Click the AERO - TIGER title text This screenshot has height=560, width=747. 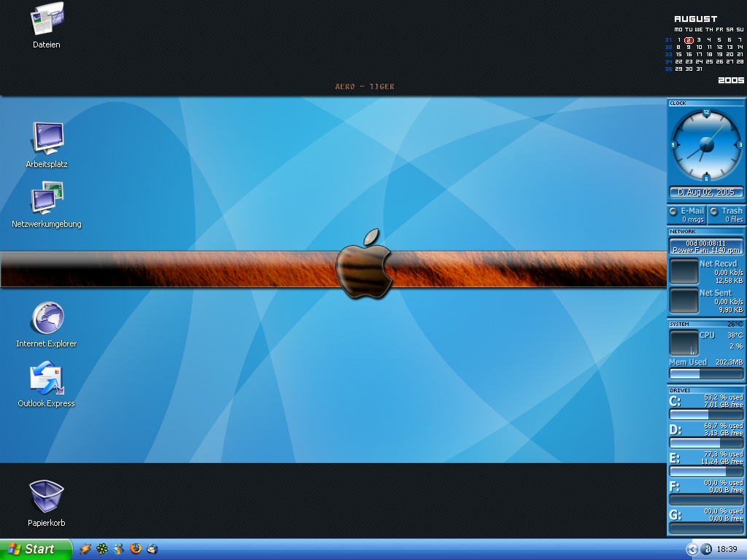tap(365, 87)
